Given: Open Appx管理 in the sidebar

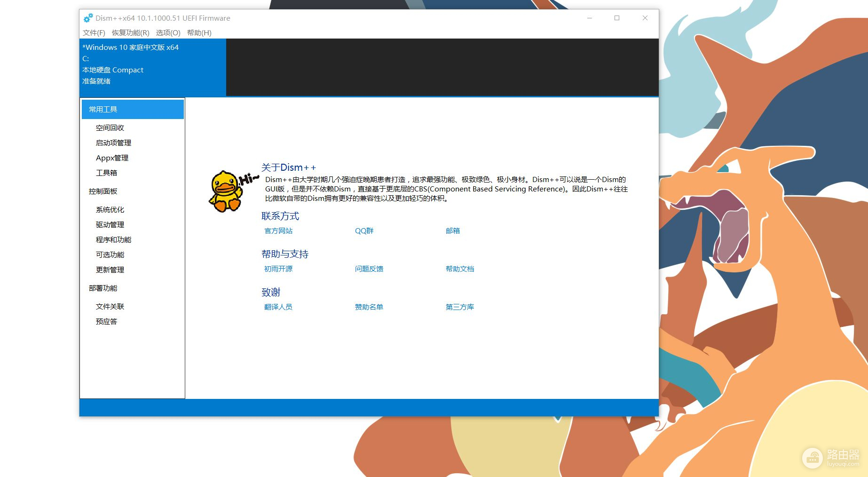Looking at the screenshot, I should (112, 158).
